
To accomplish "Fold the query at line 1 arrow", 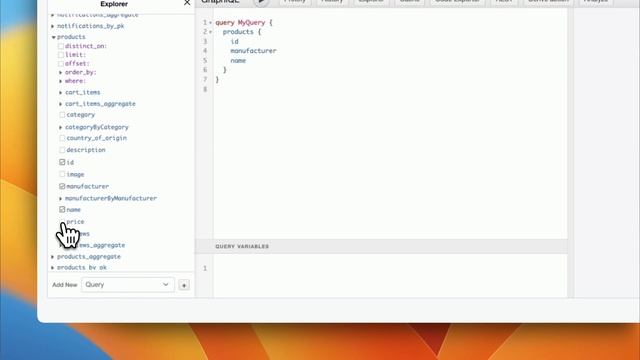I will (x=211, y=23).
